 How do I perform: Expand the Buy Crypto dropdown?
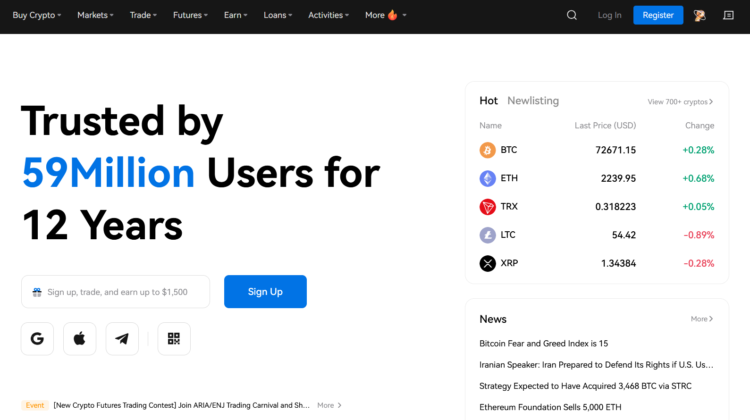coord(36,15)
